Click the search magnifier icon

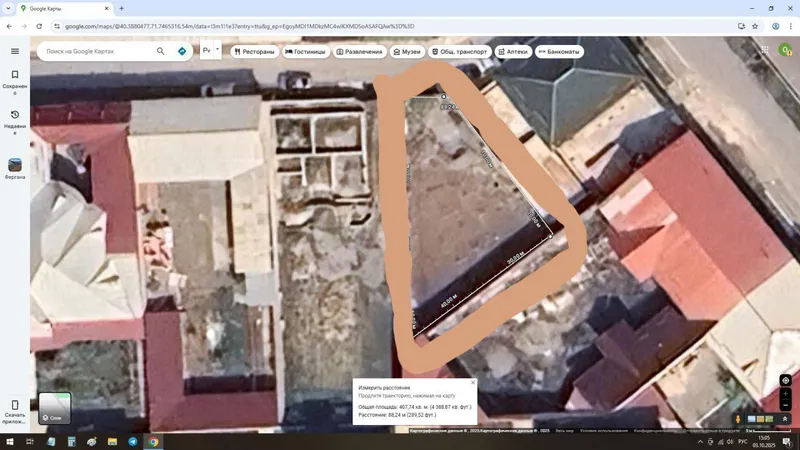[161, 51]
